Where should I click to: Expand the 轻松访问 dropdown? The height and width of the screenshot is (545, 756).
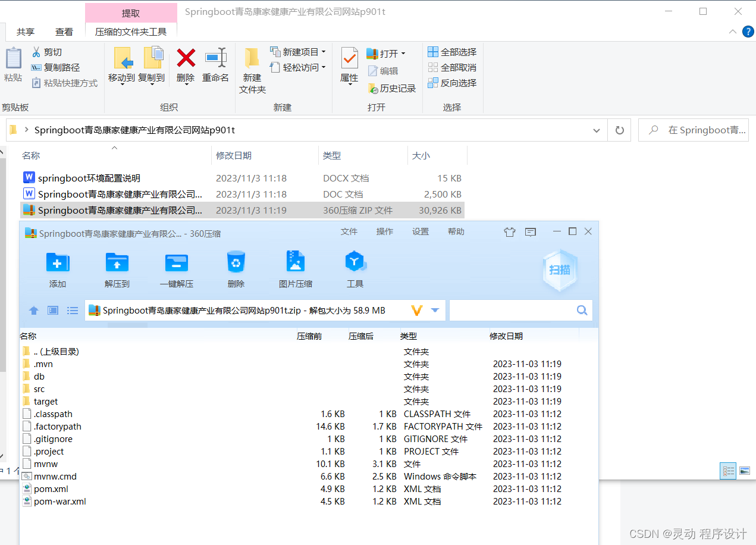tap(324, 68)
